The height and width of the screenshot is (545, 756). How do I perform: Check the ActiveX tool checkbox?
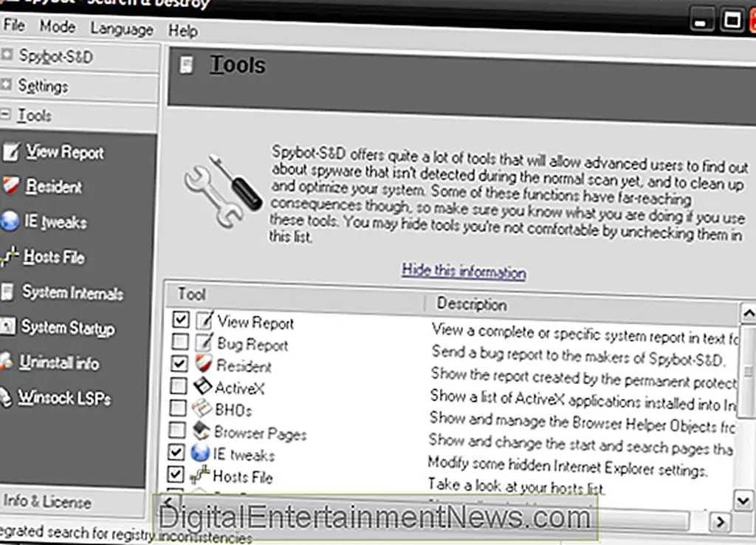[179, 386]
